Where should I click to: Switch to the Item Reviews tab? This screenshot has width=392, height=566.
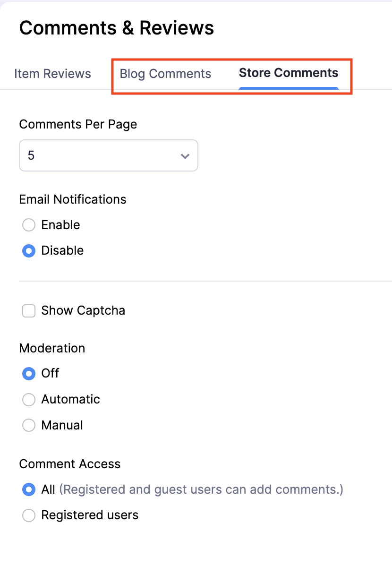click(x=52, y=74)
